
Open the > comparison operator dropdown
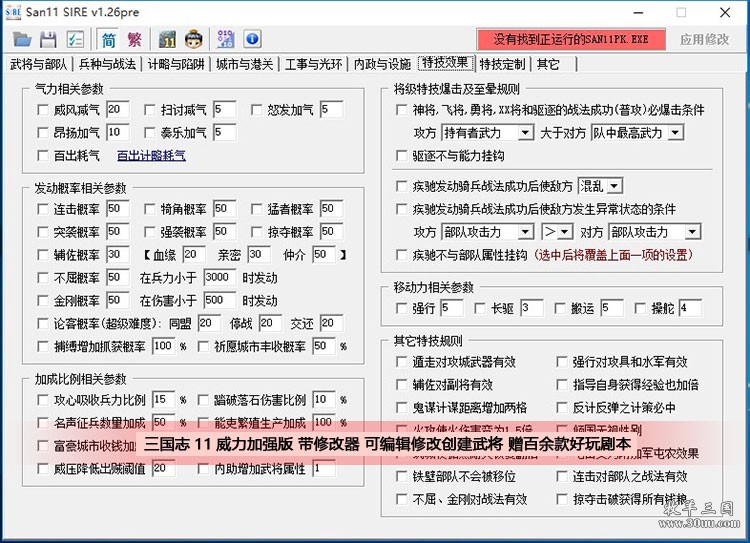click(x=557, y=233)
